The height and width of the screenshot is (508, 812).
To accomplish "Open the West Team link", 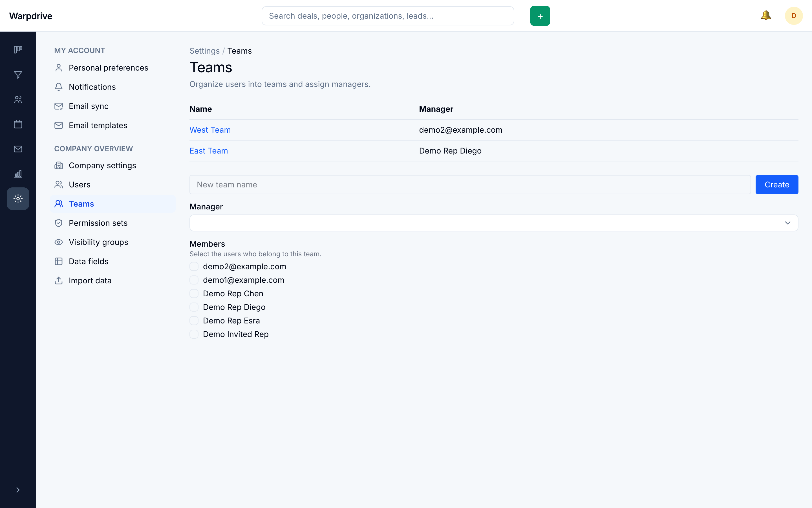I will (x=210, y=130).
